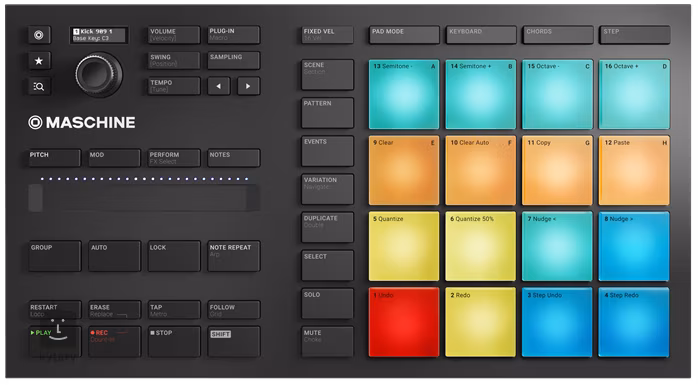Tap pad 12 Paste

click(634, 171)
